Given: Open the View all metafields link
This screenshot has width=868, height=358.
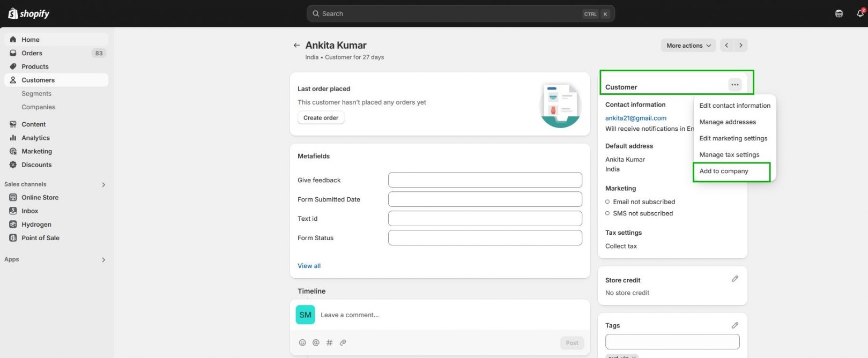Looking at the screenshot, I should click(309, 266).
